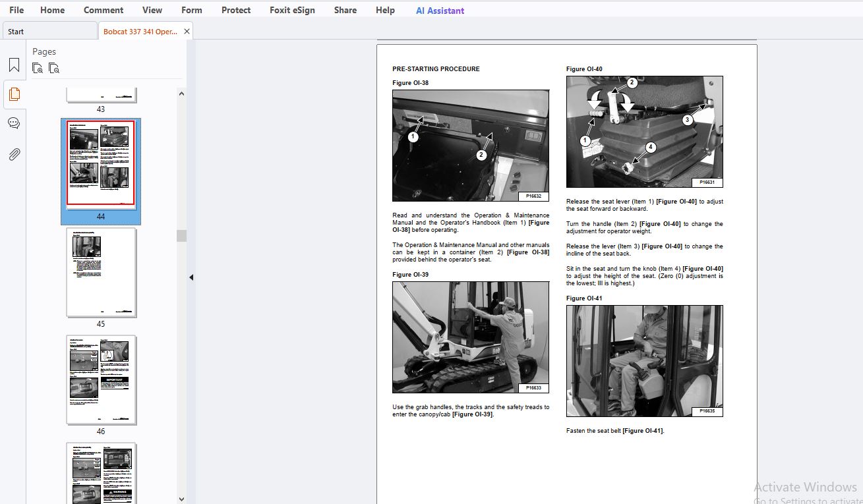This screenshot has width=863, height=504.
Task: Click 'Release the lever (Item 3)' paragraph
Action: 645,250
